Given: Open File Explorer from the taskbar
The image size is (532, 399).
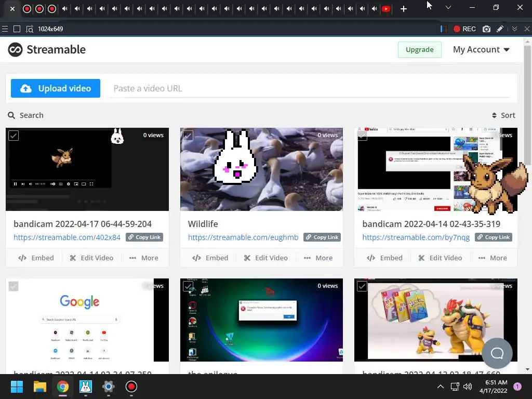Looking at the screenshot, I should coord(39,387).
